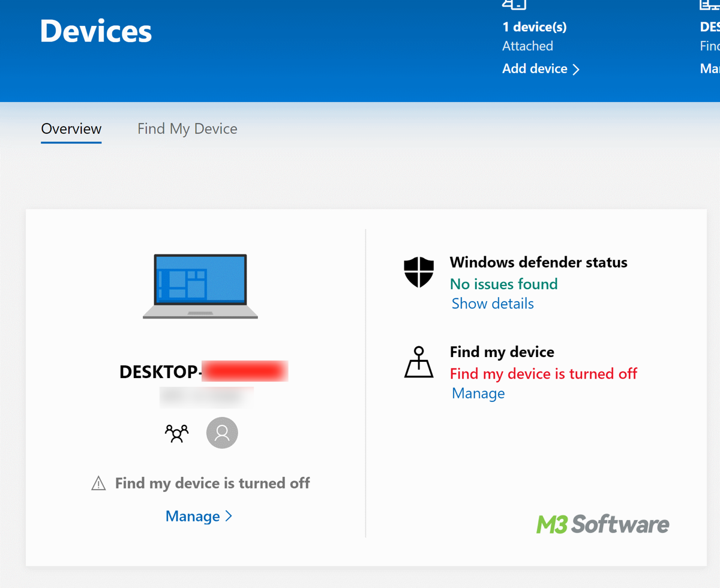Viewport: 720px width, 588px height.
Task: Click the Devices page heading
Action: click(x=96, y=31)
